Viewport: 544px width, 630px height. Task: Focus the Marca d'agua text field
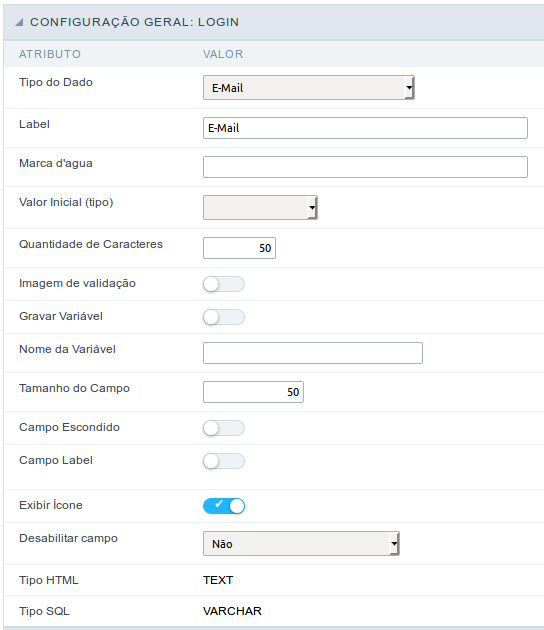(x=365, y=167)
